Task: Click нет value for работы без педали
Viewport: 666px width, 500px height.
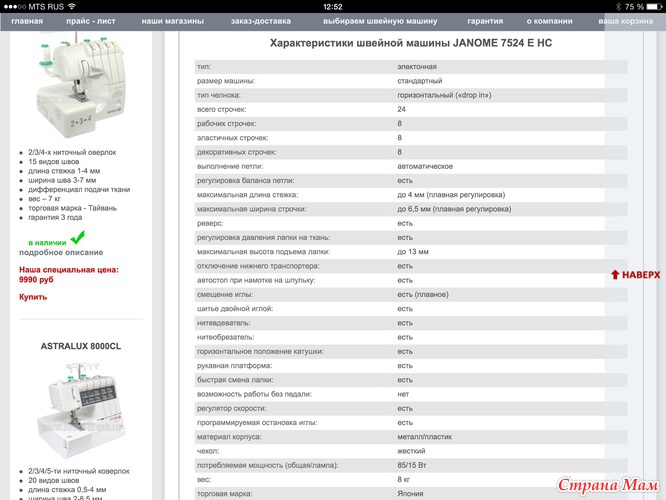Action: click(403, 394)
